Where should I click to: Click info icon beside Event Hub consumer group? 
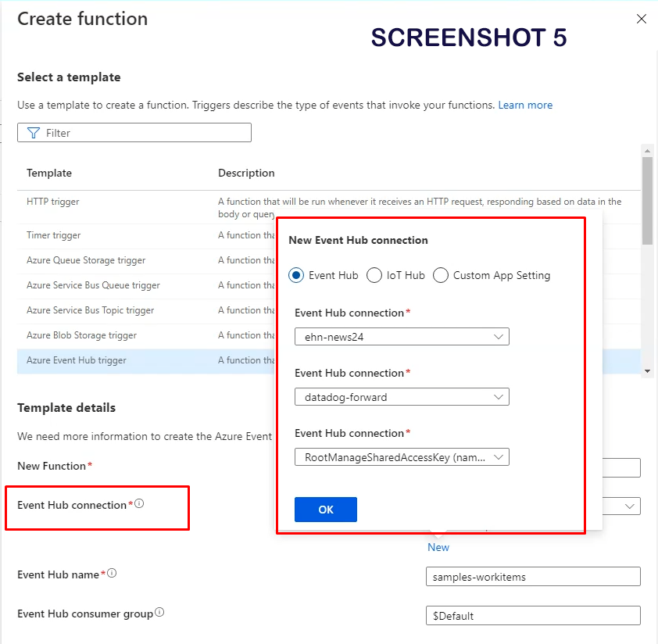click(x=159, y=613)
